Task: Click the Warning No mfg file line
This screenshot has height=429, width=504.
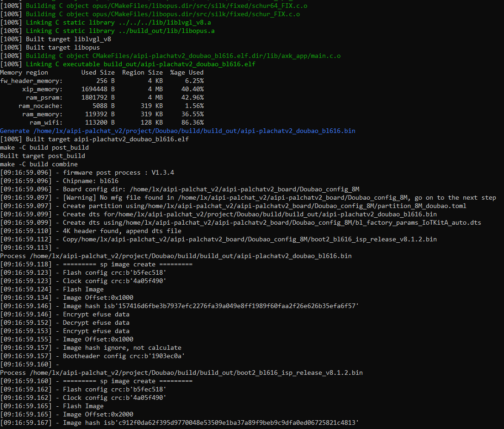Action: (248, 198)
